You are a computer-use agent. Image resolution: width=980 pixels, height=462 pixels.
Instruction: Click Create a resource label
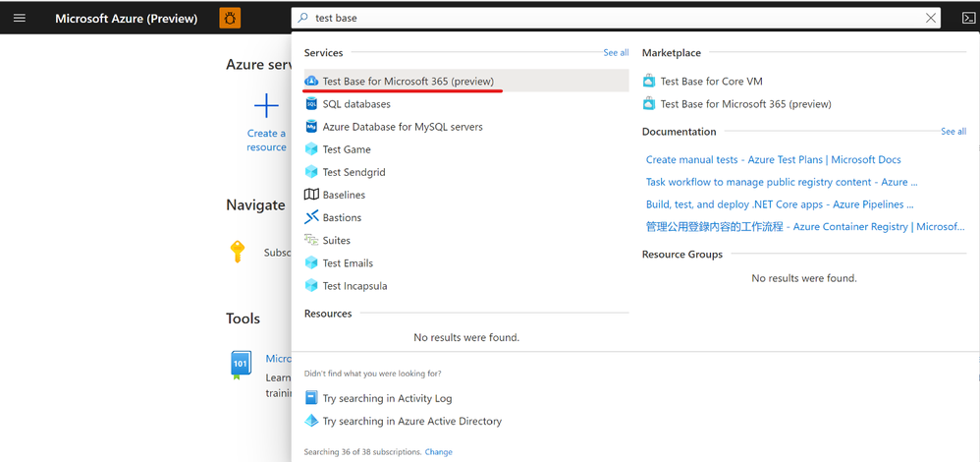(266, 141)
